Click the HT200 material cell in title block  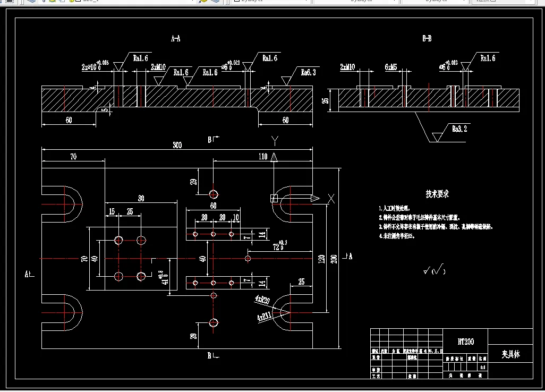tap(465, 342)
